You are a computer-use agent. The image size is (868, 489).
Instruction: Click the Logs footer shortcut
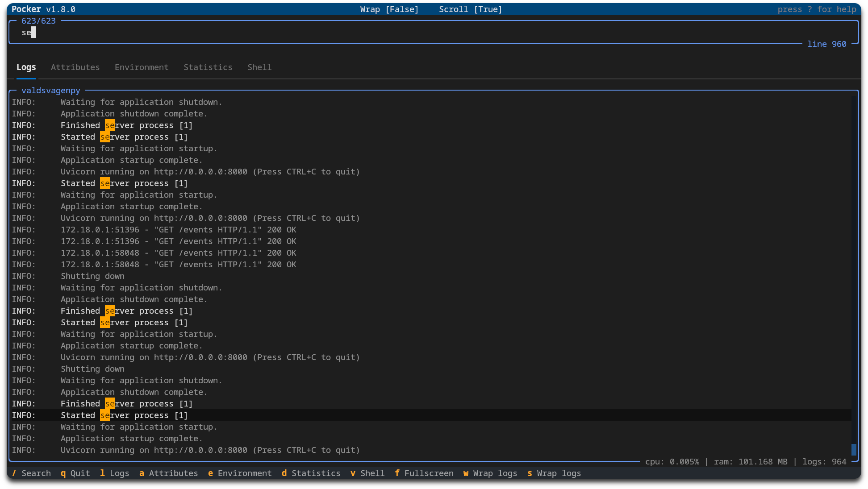114,473
